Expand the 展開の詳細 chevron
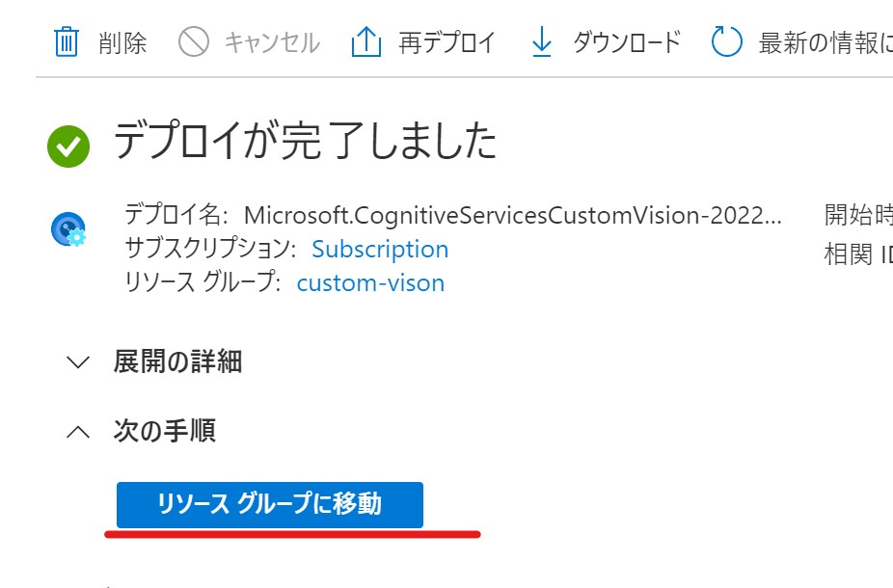This screenshot has height=588, width=893. click(78, 362)
